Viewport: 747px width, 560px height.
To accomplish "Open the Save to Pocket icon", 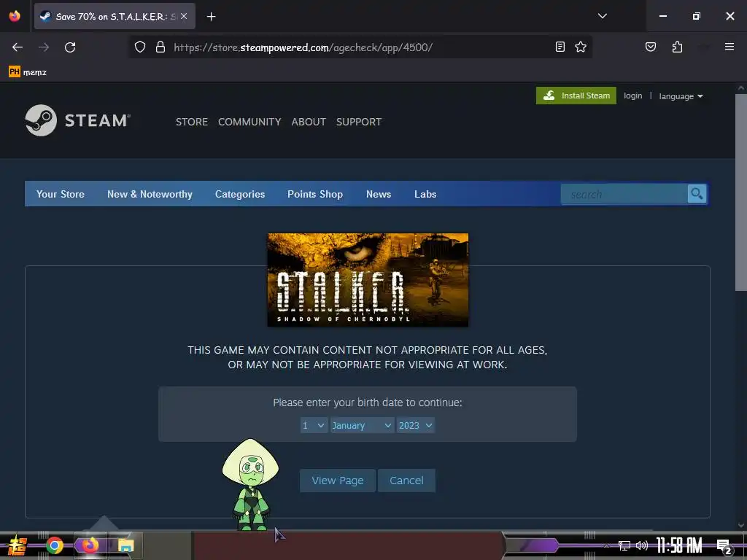I will tap(650, 47).
